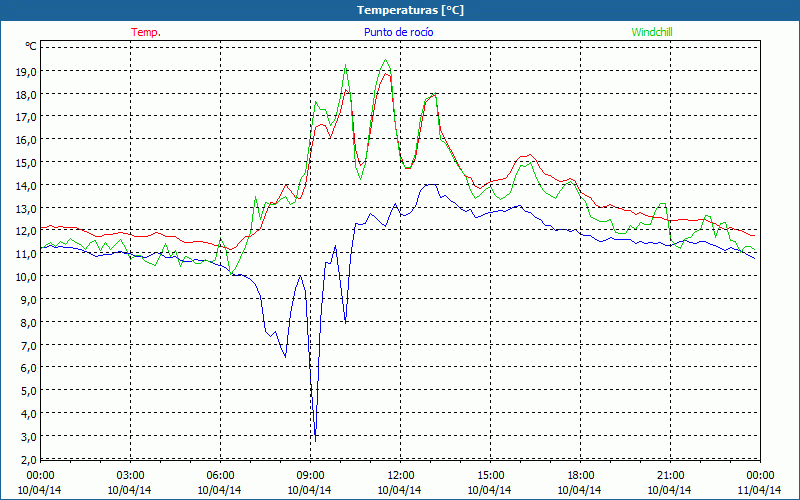Click the "10/04/14" date under 06:00
The height and width of the screenshot is (500, 800).
220,490
